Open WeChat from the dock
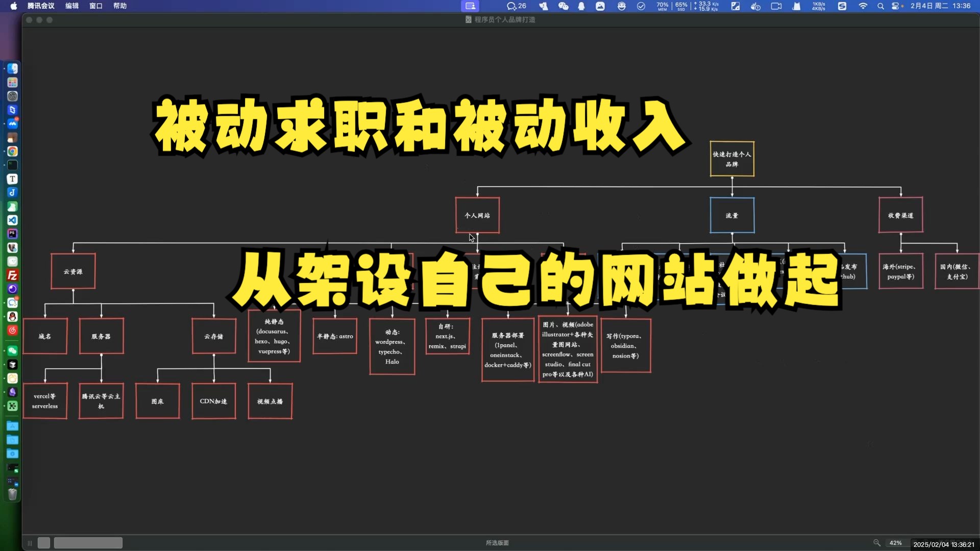The height and width of the screenshot is (551, 980). [13, 350]
